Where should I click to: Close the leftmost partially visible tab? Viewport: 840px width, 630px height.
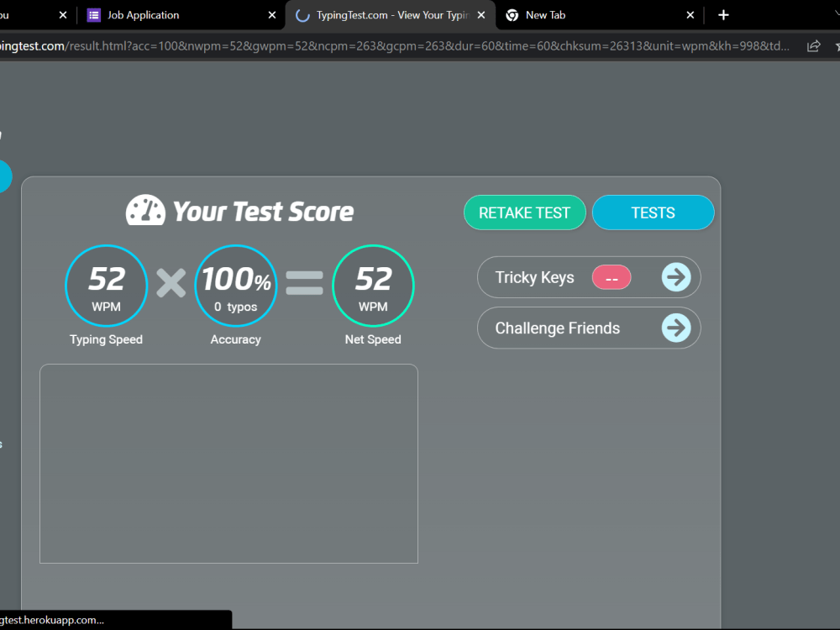[x=63, y=15]
